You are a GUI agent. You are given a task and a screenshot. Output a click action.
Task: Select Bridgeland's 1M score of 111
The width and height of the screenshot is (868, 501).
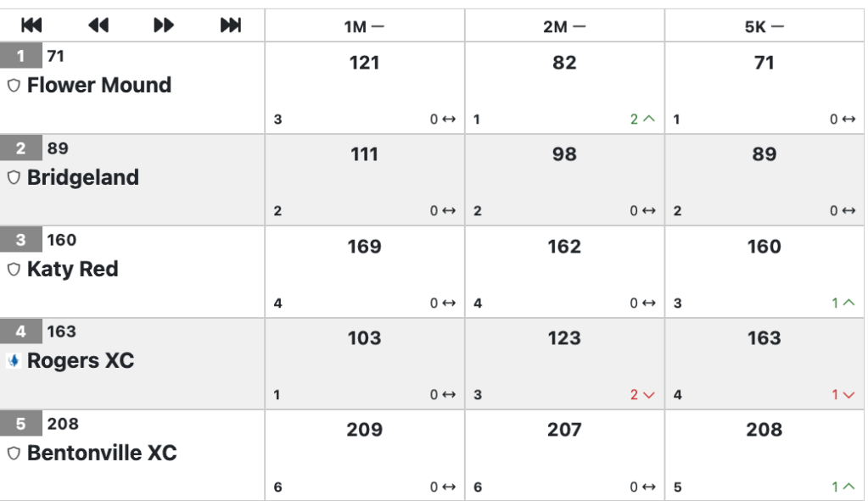click(x=364, y=154)
